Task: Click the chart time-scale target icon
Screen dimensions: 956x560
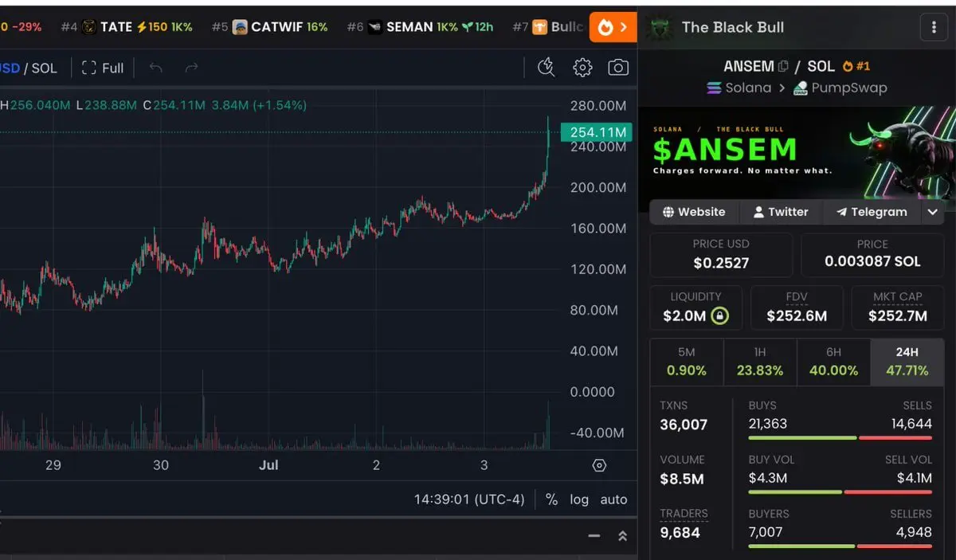Action: (600, 465)
